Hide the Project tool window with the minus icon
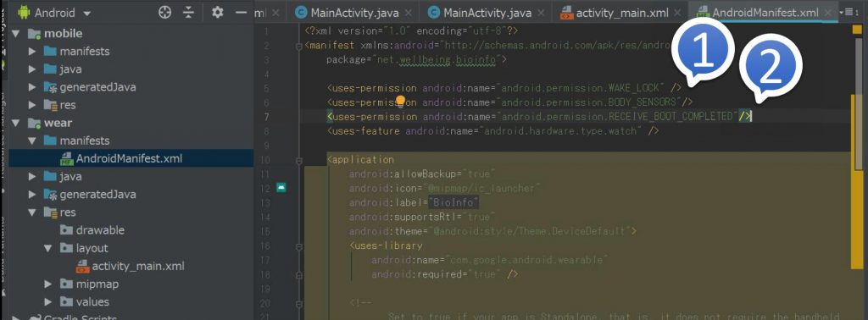The width and height of the screenshot is (868, 320). tap(241, 12)
